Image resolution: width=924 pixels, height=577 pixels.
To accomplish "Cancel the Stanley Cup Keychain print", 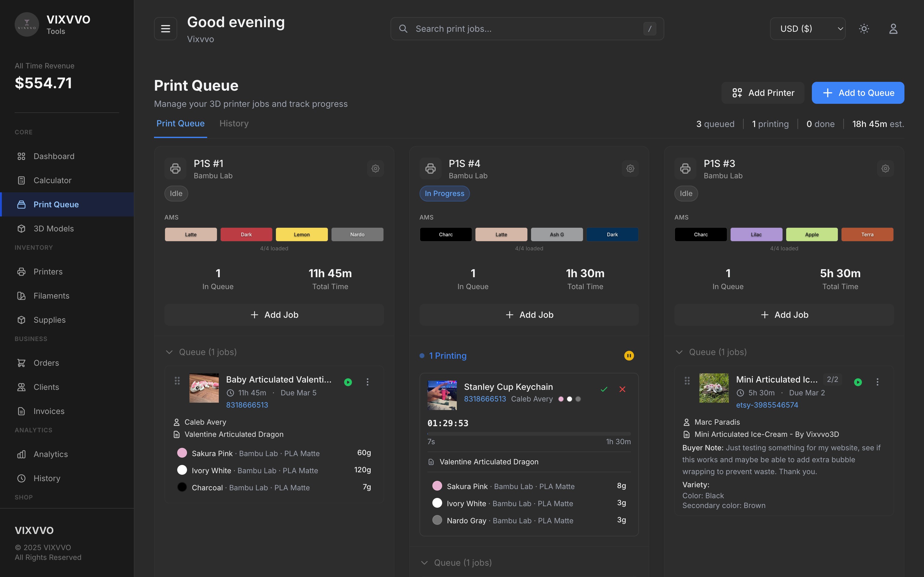I will pos(622,389).
